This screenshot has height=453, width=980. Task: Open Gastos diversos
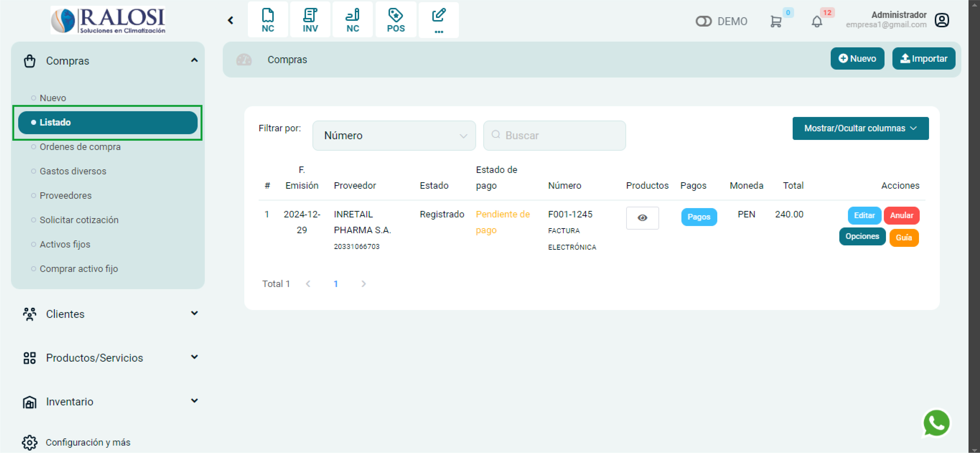click(73, 171)
